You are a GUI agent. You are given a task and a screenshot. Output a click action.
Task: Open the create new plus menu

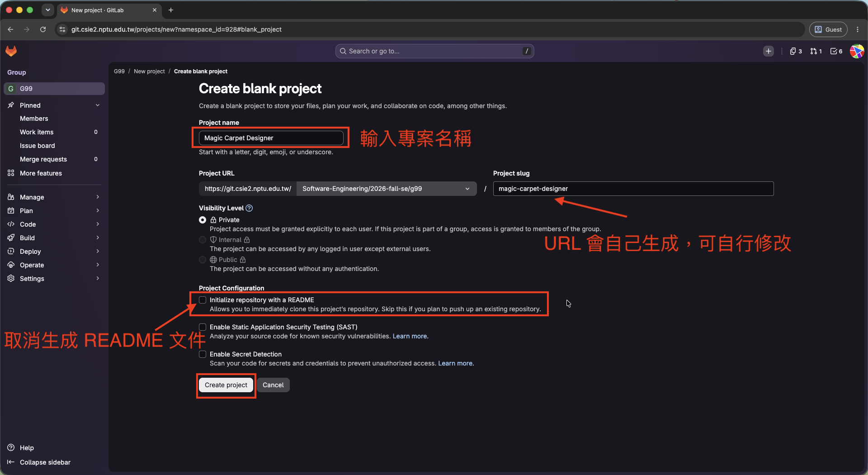(769, 51)
